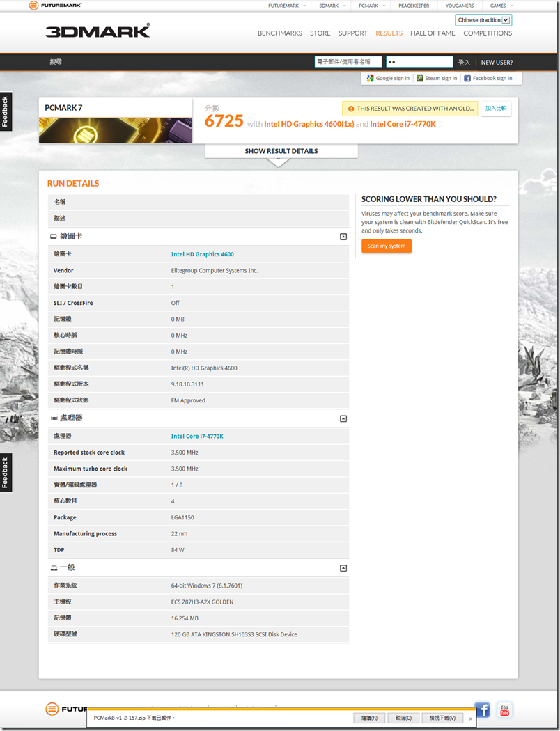
Task: Click the lower Feedback side tab
Action: pos(6,472)
